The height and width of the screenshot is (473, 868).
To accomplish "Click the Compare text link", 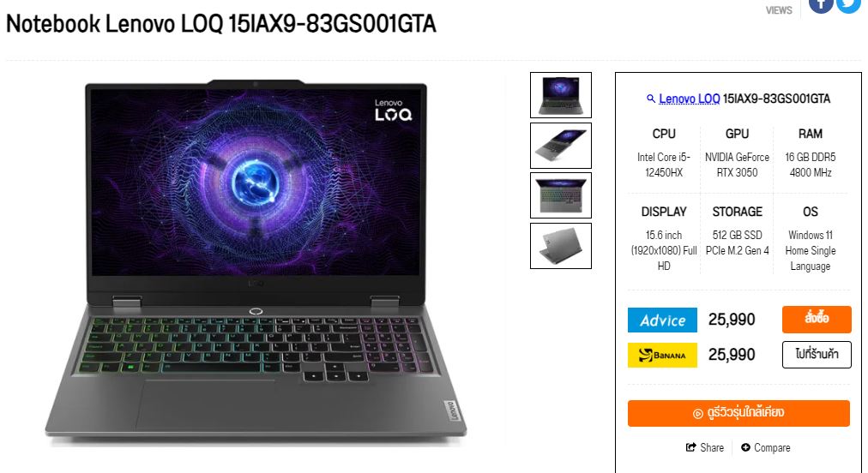I will pos(772,447).
